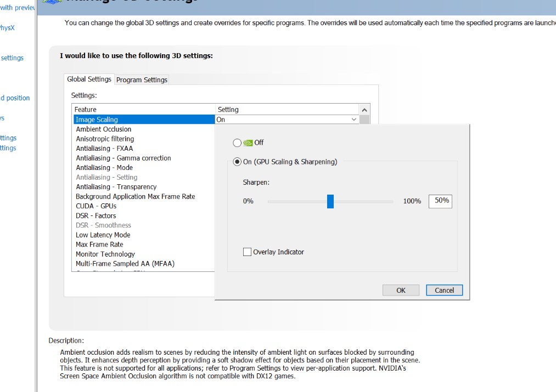
Task: Select On (GPU Scaling & Sharpening) option
Action: [x=237, y=162]
